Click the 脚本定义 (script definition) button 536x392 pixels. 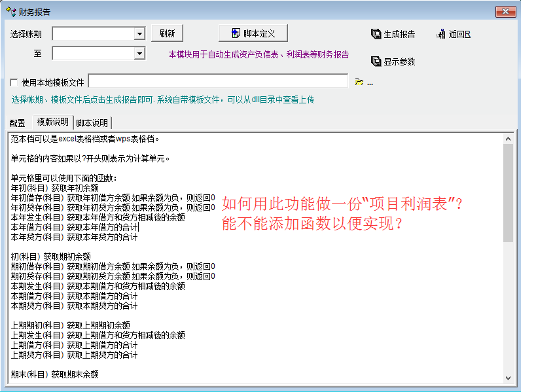(253, 33)
